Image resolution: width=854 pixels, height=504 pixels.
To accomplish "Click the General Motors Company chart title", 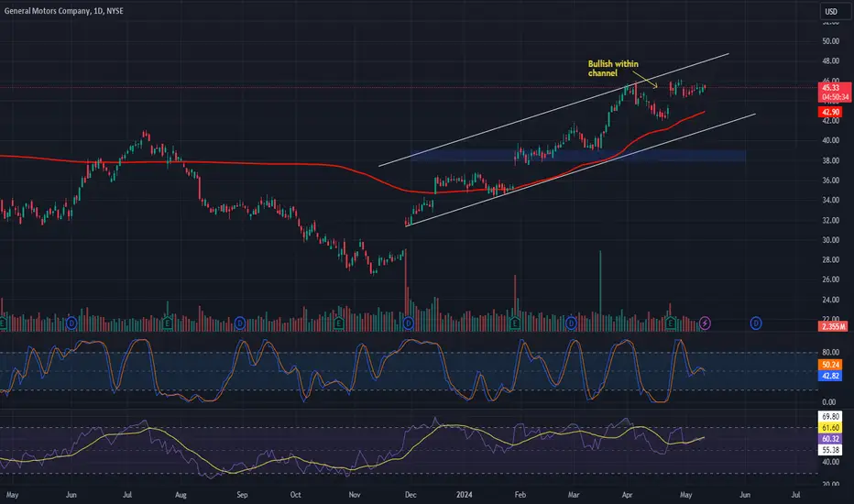I will [x=64, y=11].
